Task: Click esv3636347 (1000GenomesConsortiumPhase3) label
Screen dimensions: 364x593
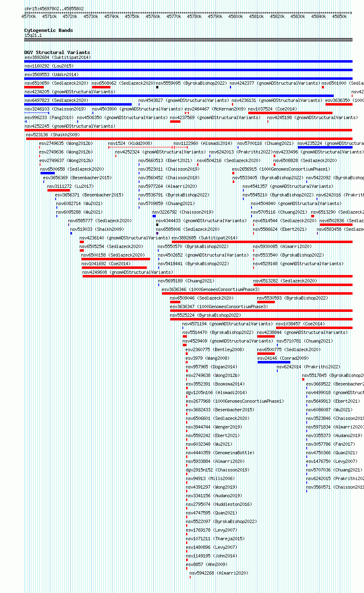Action: tap(219, 307)
